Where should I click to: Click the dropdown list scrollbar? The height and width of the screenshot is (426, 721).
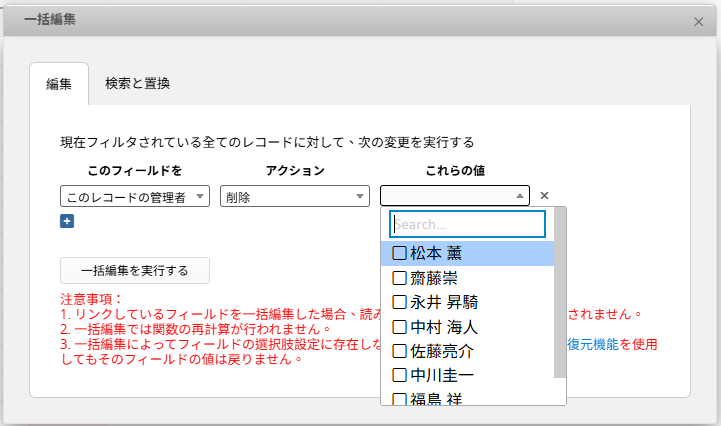click(x=560, y=300)
